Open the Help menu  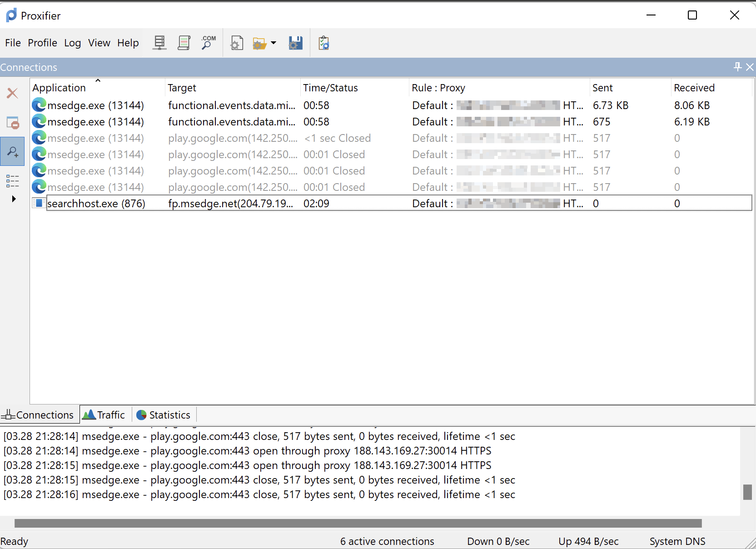(x=128, y=43)
